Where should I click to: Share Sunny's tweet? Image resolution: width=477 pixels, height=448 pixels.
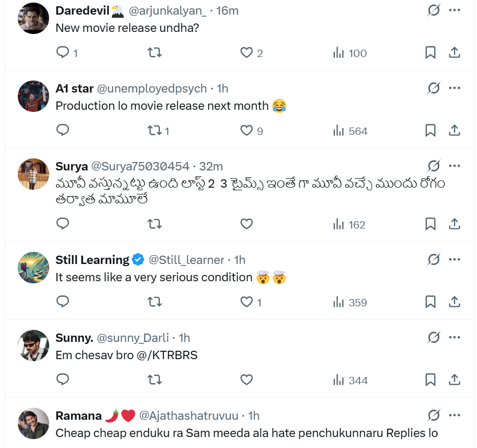point(455,380)
